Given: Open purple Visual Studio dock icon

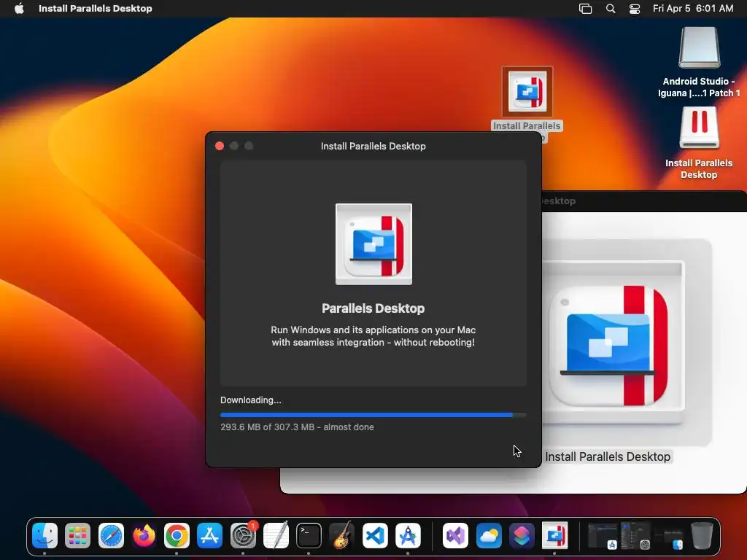Looking at the screenshot, I should [x=455, y=535].
